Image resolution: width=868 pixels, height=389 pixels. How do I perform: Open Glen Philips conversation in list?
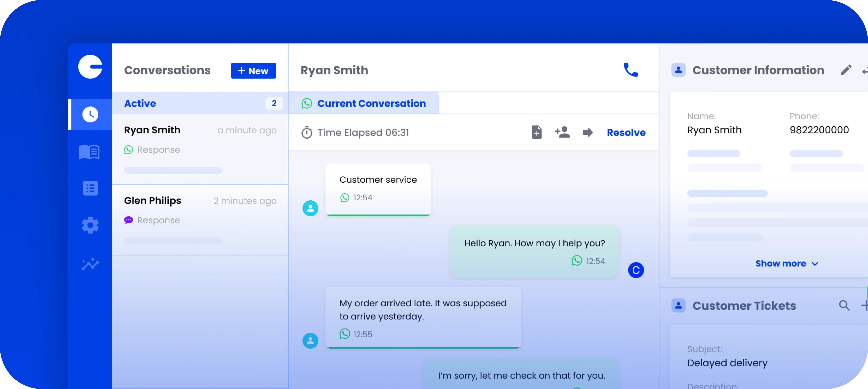pos(200,220)
